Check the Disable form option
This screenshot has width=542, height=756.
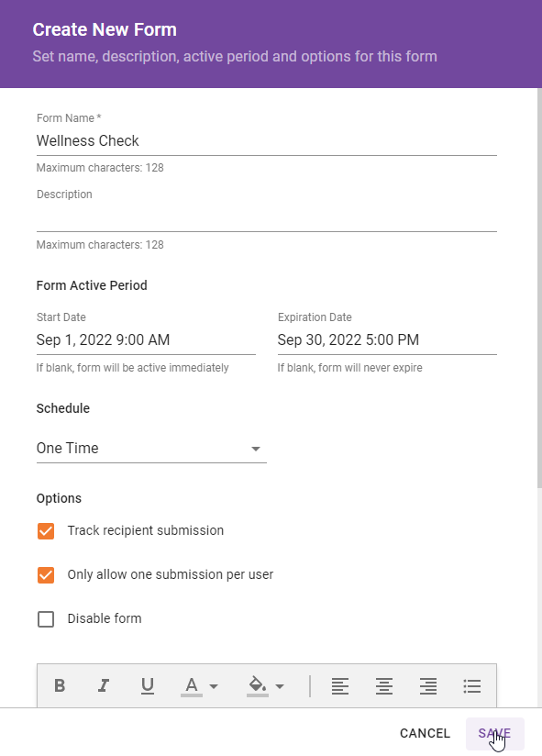[x=46, y=619]
